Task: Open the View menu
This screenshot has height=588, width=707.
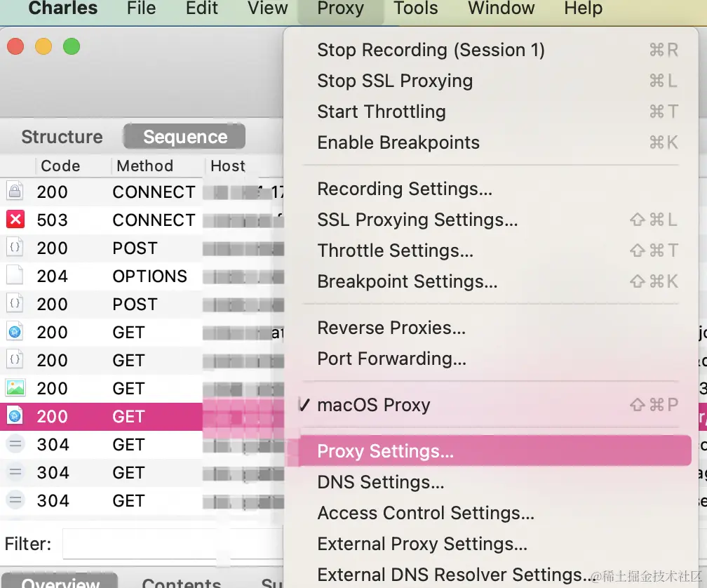Action: [x=267, y=9]
